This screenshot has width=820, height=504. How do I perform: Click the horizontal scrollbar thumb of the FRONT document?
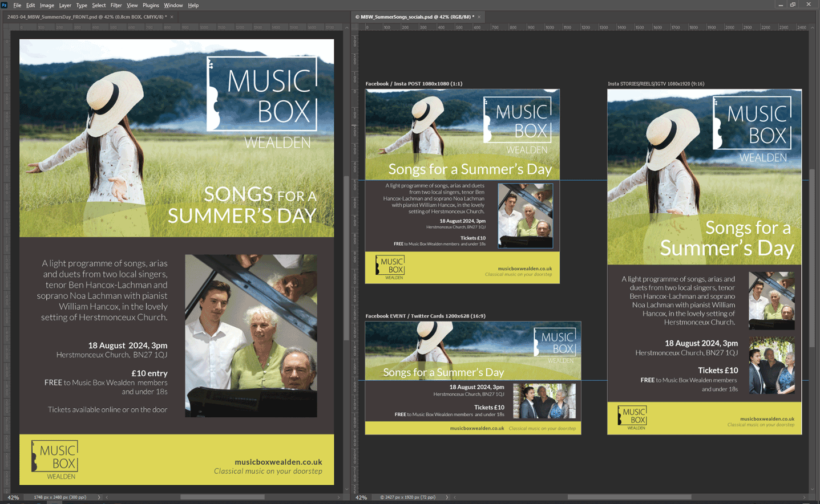(x=223, y=497)
